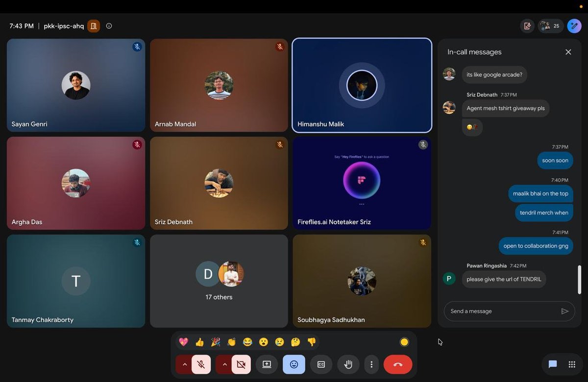The image size is (588, 382).
Task: Open the Gemini sparkle pencil button
Action: coord(574,26)
